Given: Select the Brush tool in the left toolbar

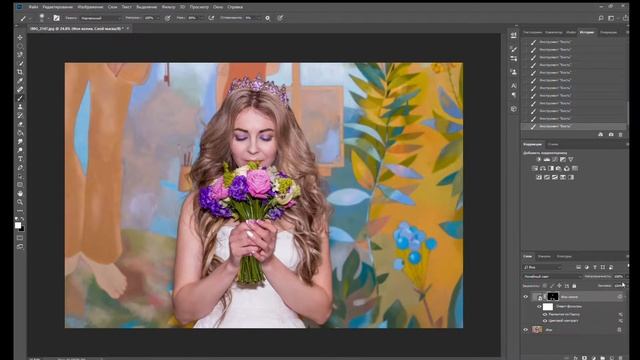Looking at the screenshot, I should [20, 98].
